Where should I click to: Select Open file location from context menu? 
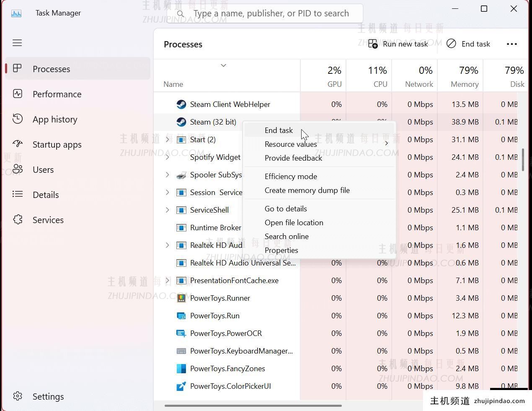294,222
